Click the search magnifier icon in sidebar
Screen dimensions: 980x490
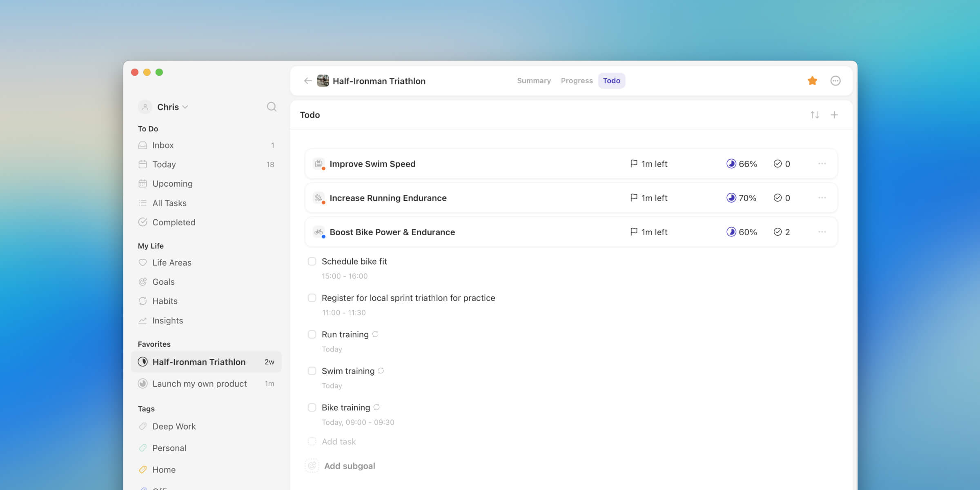tap(272, 107)
